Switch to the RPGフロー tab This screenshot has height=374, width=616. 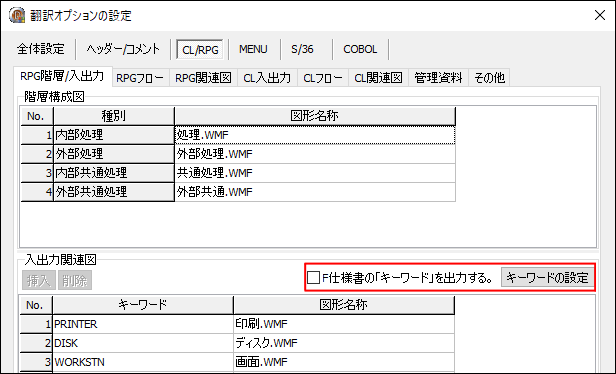[x=140, y=78]
